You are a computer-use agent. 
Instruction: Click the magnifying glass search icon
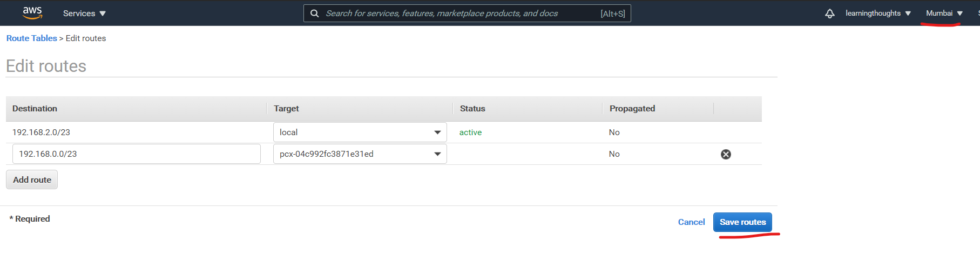click(315, 14)
